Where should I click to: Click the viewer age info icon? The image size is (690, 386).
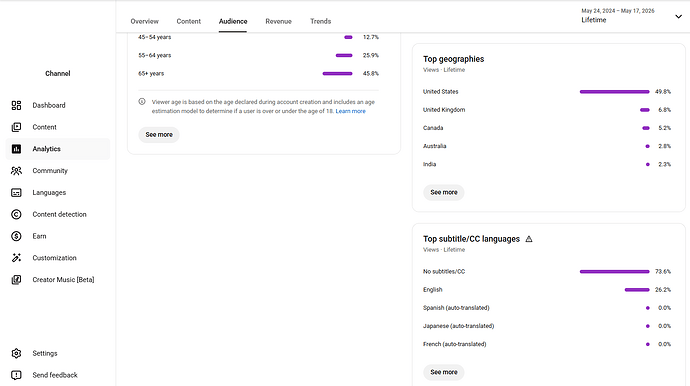tap(142, 102)
